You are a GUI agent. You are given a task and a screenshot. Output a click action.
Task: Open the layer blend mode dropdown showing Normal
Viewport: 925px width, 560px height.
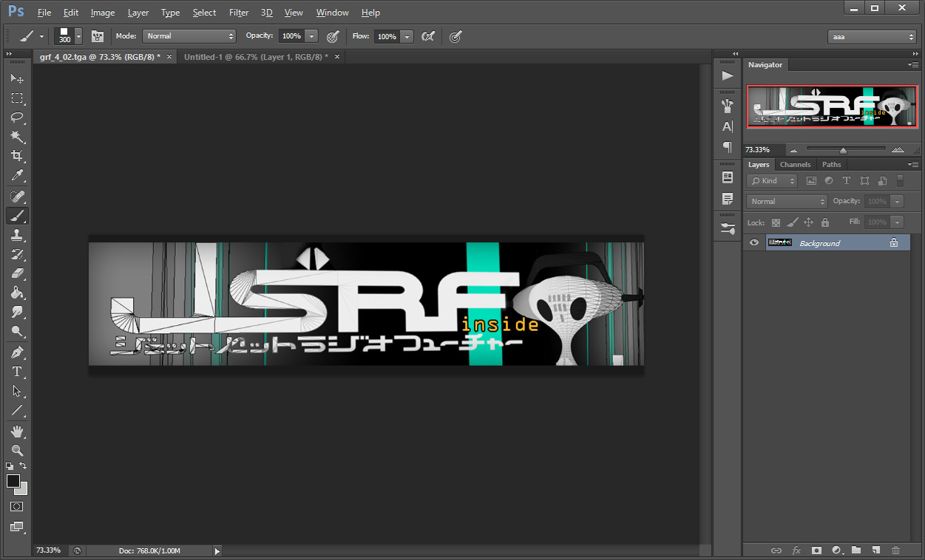[x=786, y=201]
